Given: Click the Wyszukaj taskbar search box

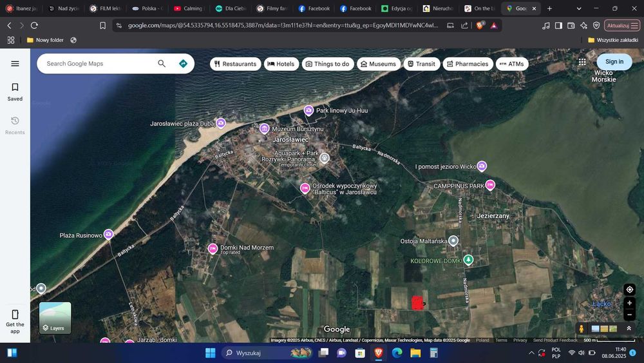Looking at the screenshot, I should (x=267, y=353).
